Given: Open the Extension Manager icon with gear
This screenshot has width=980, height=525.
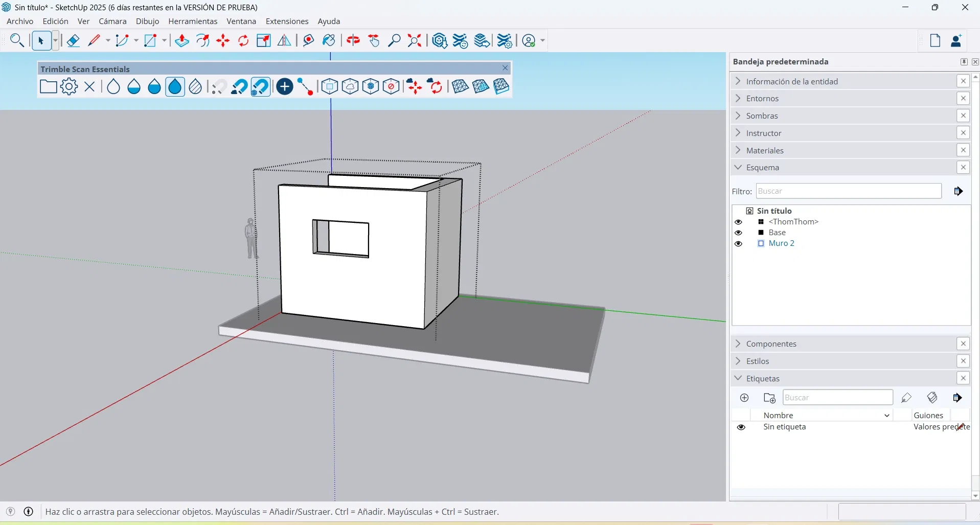Looking at the screenshot, I should click(x=505, y=40).
